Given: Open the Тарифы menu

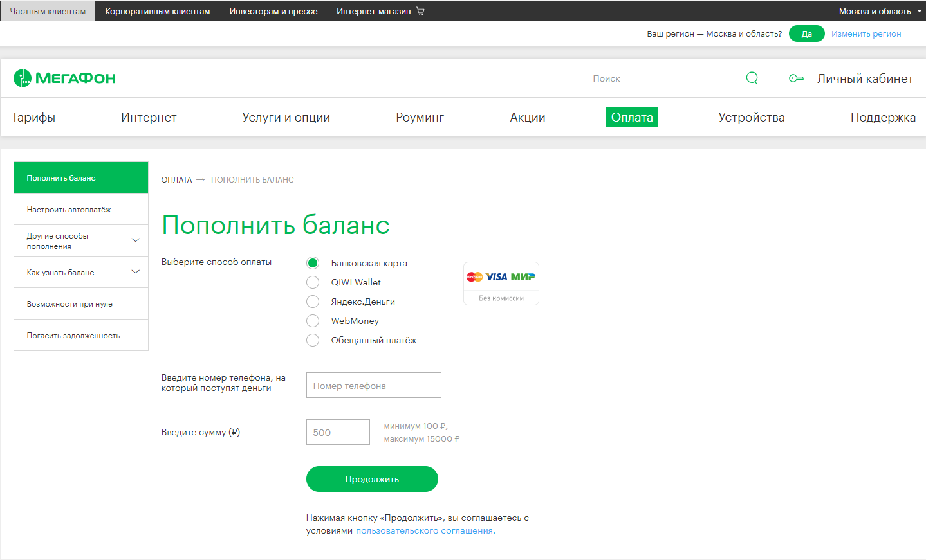Looking at the screenshot, I should [x=33, y=117].
